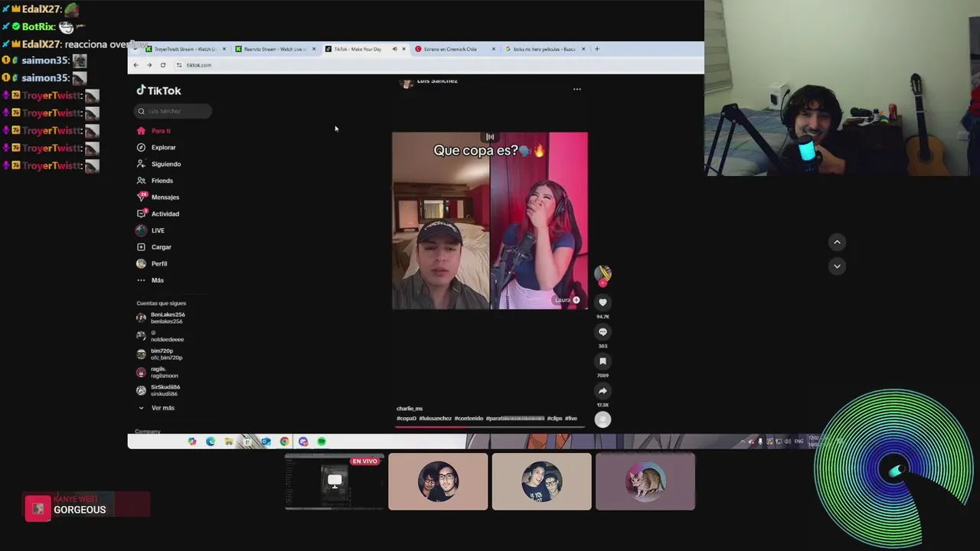Image resolution: width=980 pixels, height=551 pixels.
Task: Open the Cargar upload page
Action: point(154,247)
